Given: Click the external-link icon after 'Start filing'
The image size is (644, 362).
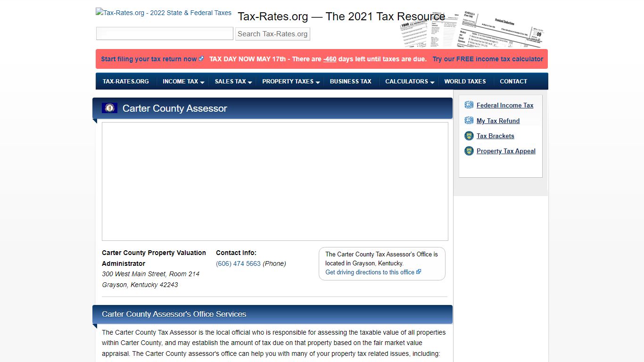Looking at the screenshot, I should (x=201, y=59).
